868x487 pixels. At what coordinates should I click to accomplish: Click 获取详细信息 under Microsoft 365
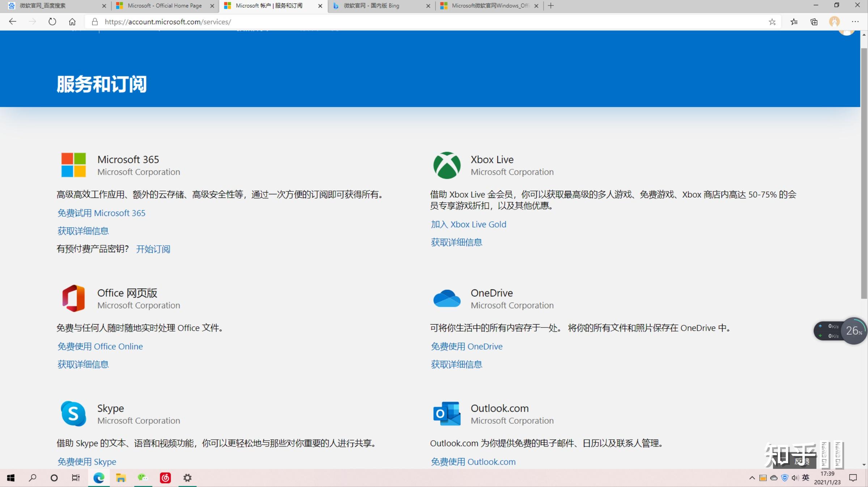tap(83, 231)
